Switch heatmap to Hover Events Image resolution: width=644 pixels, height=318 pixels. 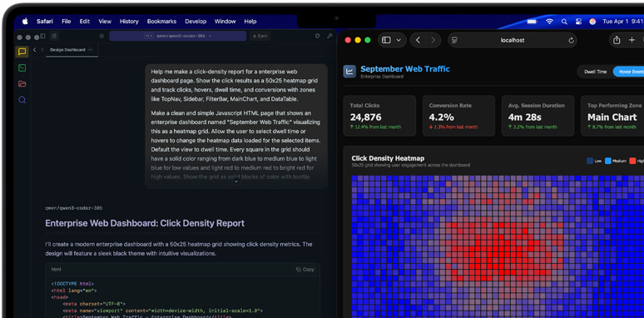(629, 72)
